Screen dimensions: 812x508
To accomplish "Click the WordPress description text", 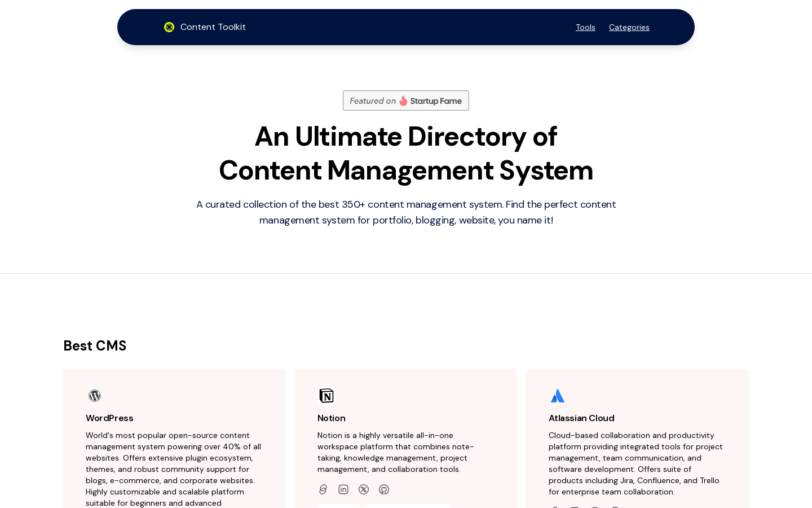I will (x=174, y=469).
